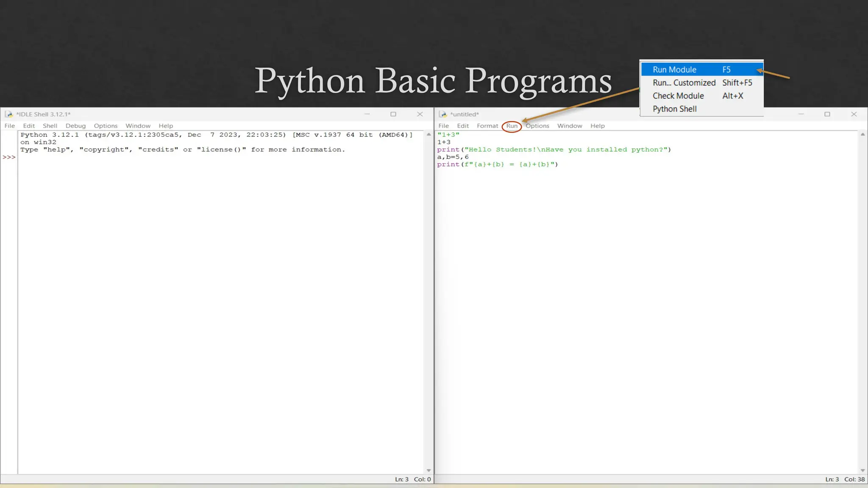Viewport: 868px width, 488px height.
Task: Open the Shell menu in IDLE Shell
Action: coord(50,126)
